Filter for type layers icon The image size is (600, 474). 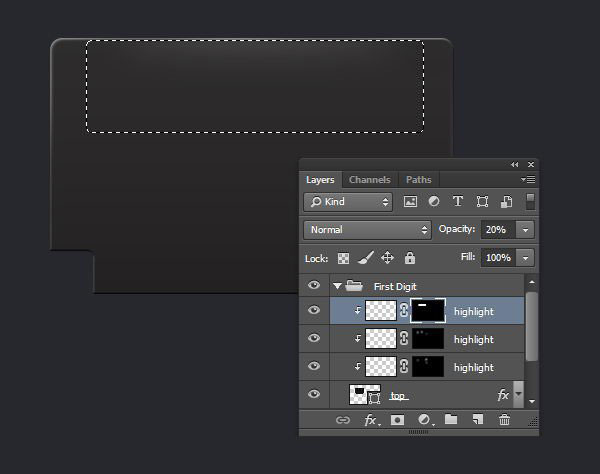pyautogui.click(x=458, y=201)
